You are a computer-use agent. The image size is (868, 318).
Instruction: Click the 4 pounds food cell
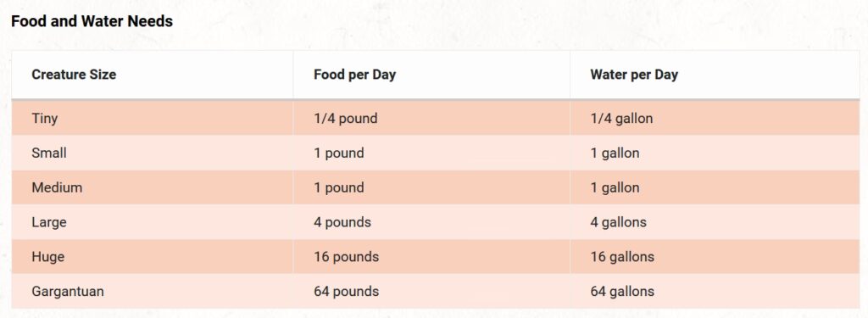(x=431, y=222)
